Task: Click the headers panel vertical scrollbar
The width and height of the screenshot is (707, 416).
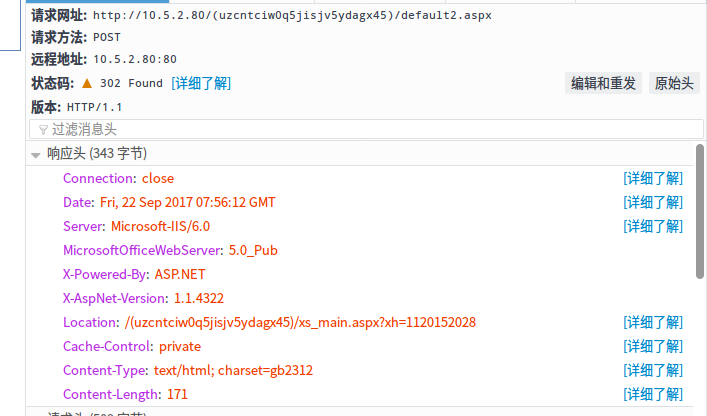Action: [x=700, y=211]
